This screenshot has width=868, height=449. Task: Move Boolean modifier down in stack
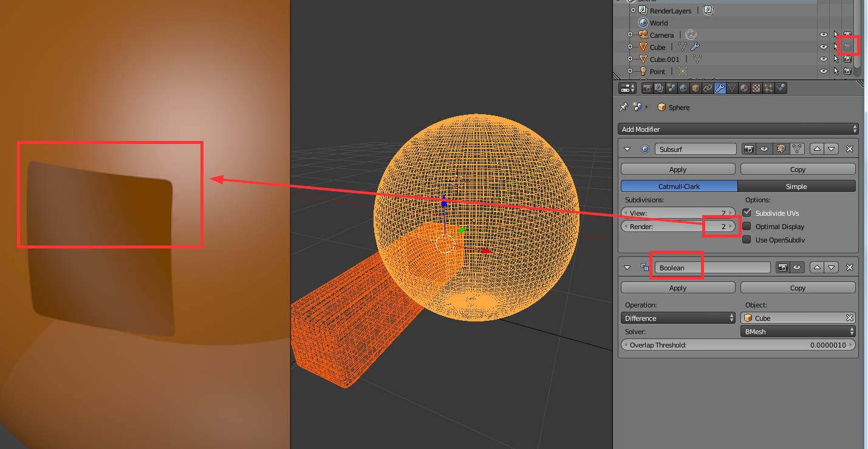click(x=832, y=267)
